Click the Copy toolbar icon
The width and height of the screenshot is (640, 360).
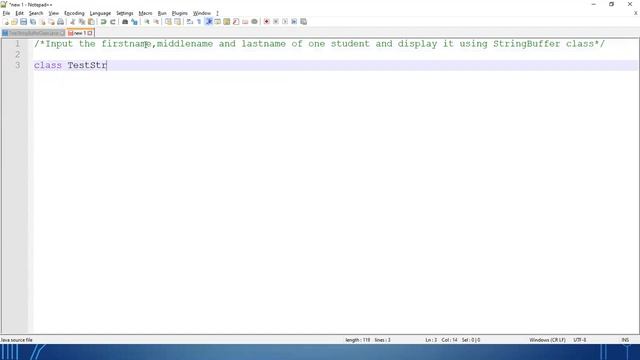click(82, 22)
